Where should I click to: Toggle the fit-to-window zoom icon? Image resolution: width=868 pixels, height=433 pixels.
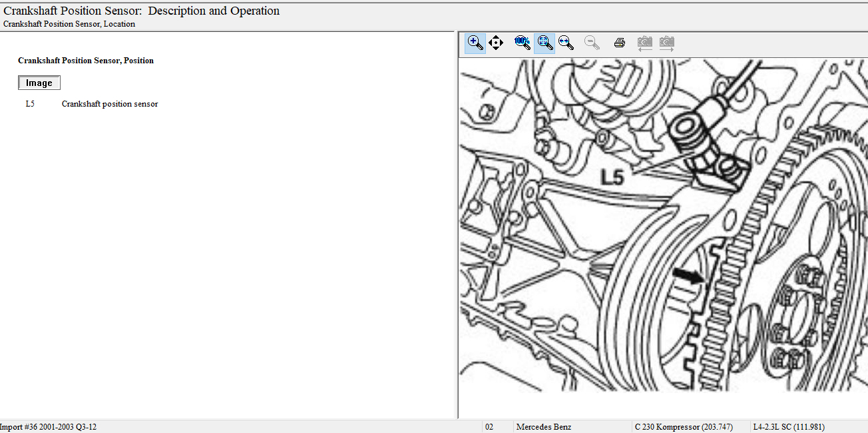click(x=544, y=43)
